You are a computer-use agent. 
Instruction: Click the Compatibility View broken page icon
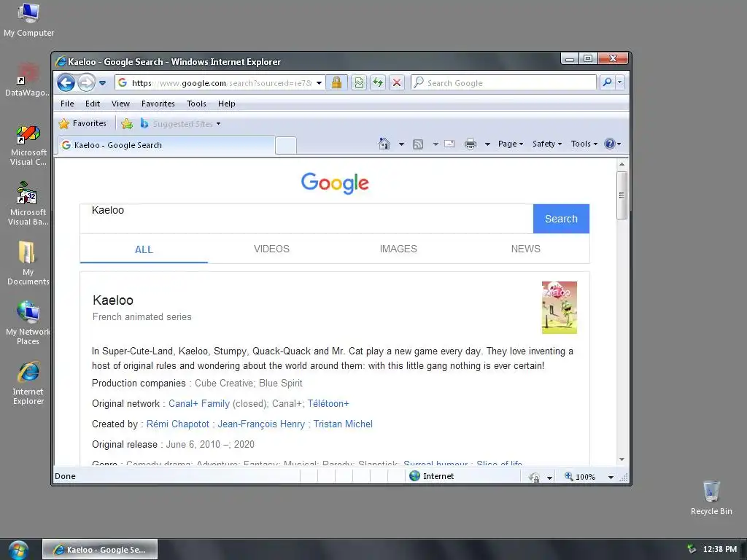tap(359, 83)
